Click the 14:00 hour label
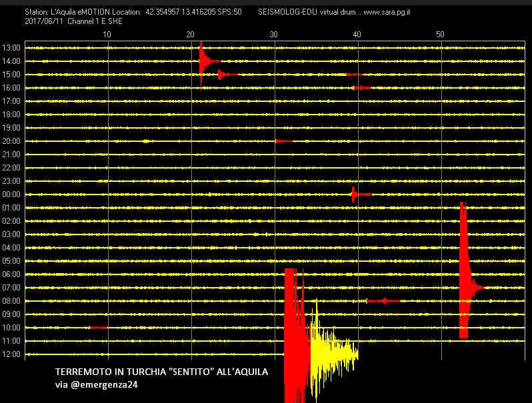This screenshot has width=532, height=403. 11,61
